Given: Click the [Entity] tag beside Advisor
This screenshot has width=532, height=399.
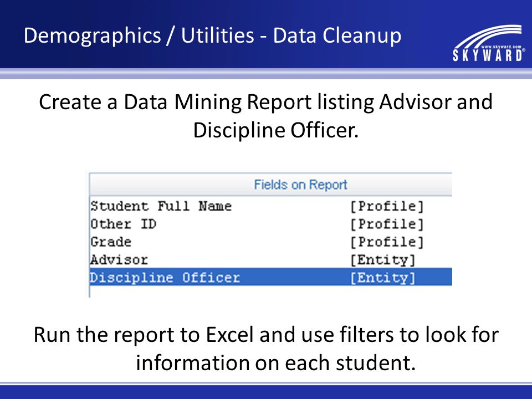Looking at the screenshot, I should point(383,260).
